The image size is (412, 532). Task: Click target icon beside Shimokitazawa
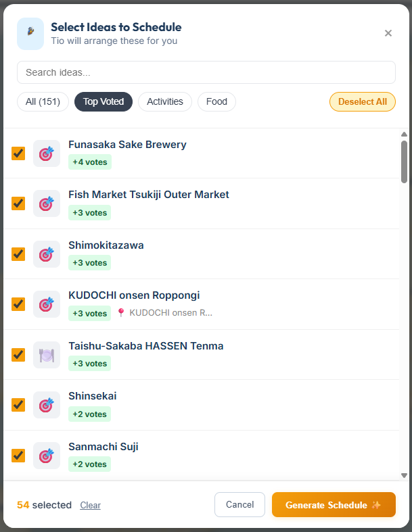(47, 254)
